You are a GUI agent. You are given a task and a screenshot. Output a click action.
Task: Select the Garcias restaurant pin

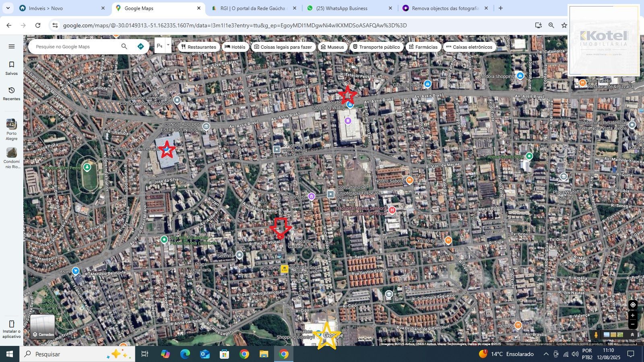(518, 325)
